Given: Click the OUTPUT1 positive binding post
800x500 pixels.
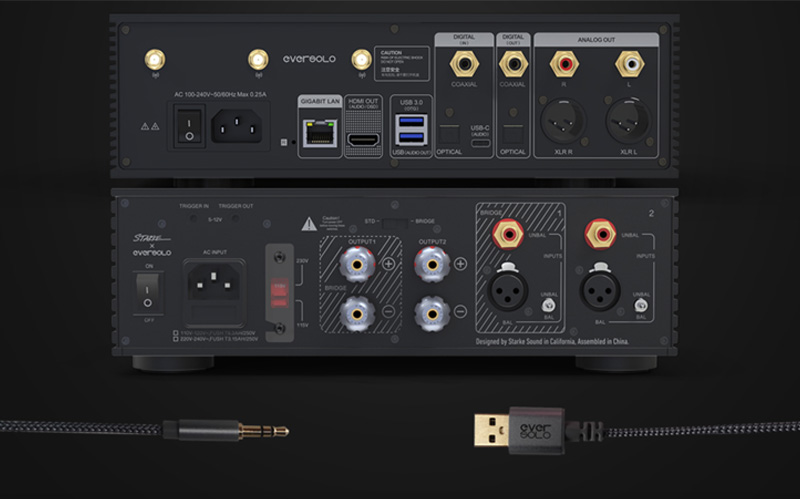Looking at the screenshot, I should (x=357, y=264).
